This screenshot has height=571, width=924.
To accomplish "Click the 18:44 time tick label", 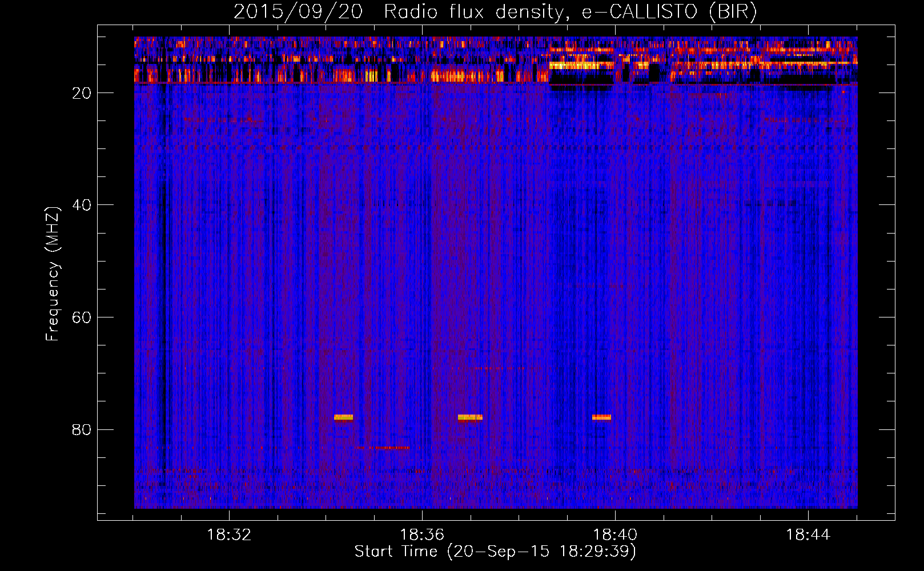I will 808,535.
